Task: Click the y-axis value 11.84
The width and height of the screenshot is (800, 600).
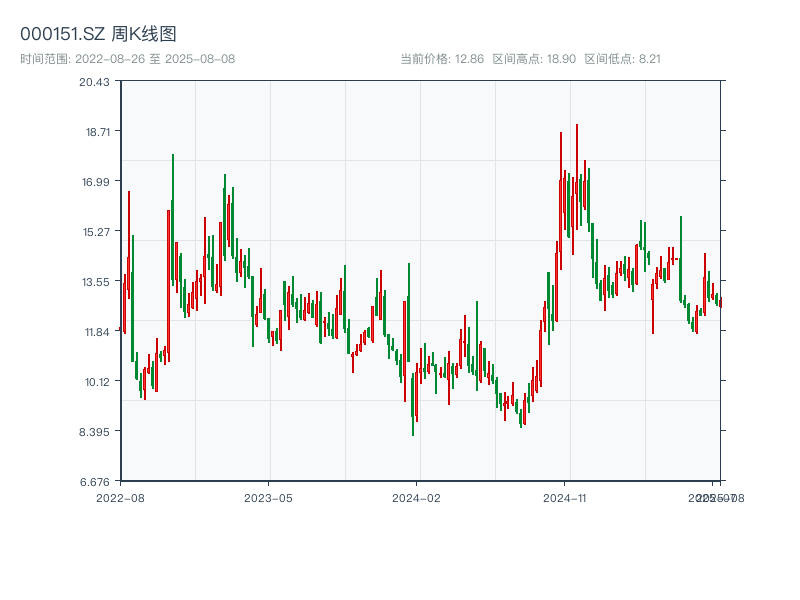Action: tap(97, 332)
